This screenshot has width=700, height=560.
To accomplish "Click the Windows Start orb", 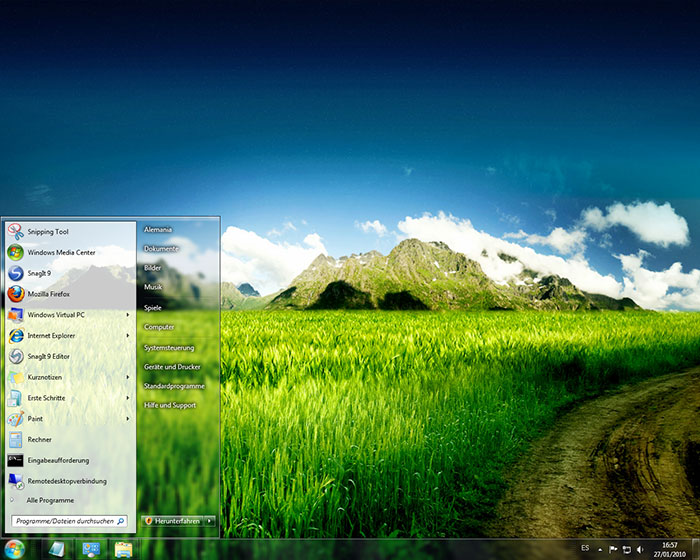I will pyautogui.click(x=15, y=548).
